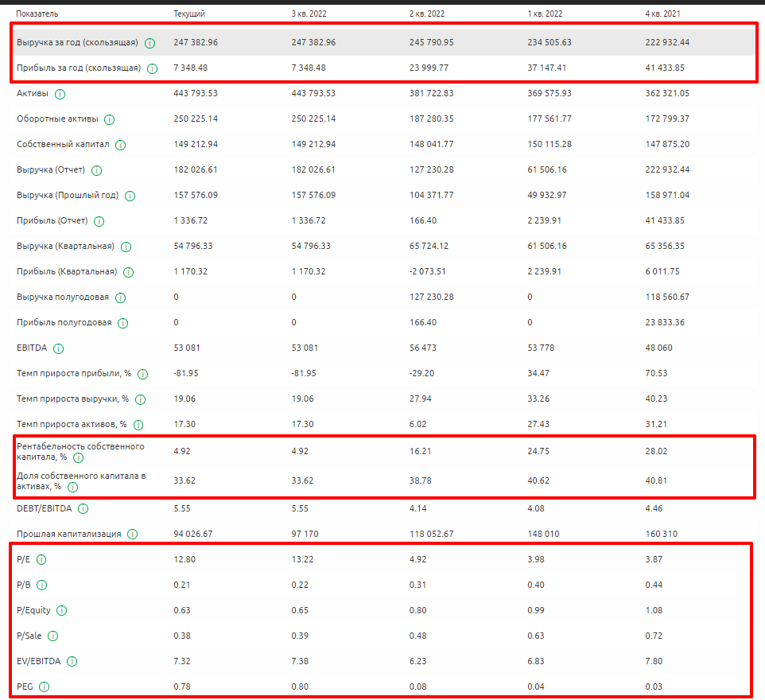Click info icon for Темп прироста активов
This screenshot has height=700, width=765.
[x=138, y=425]
